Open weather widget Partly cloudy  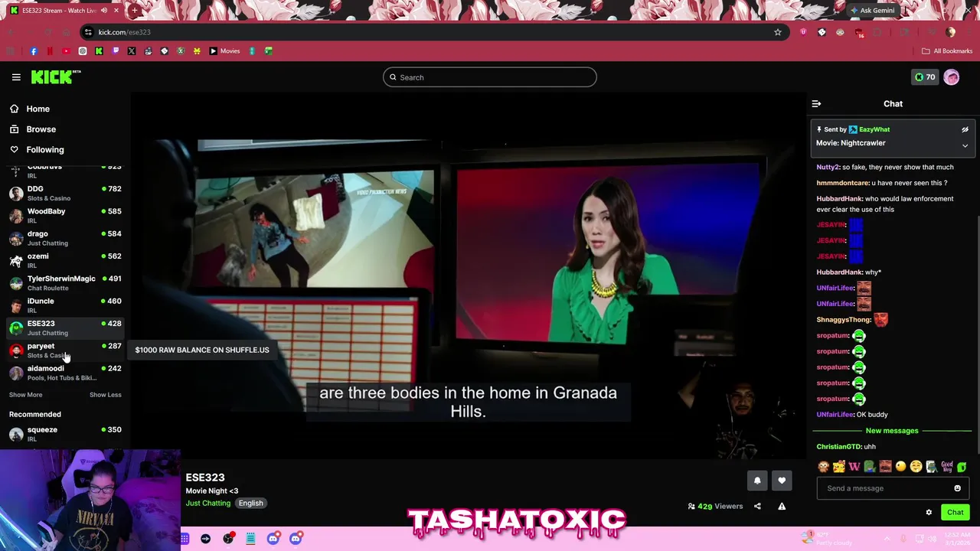coord(828,539)
